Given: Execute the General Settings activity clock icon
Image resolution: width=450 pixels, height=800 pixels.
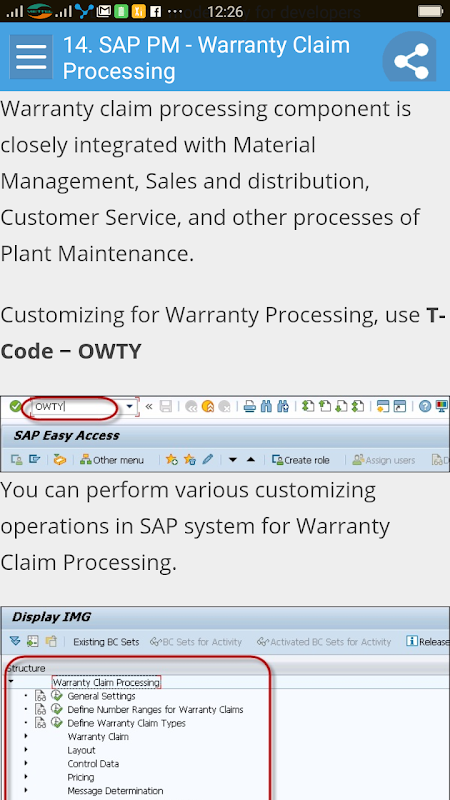Looking at the screenshot, I should coord(57,696).
